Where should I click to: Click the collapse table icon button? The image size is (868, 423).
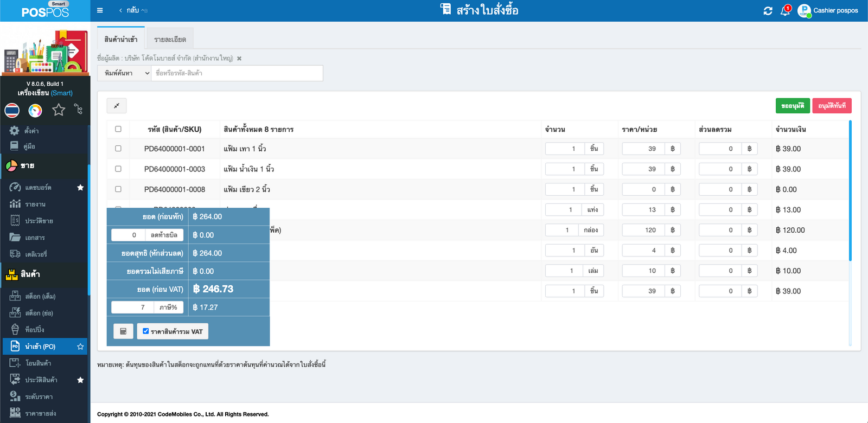click(x=117, y=106)
